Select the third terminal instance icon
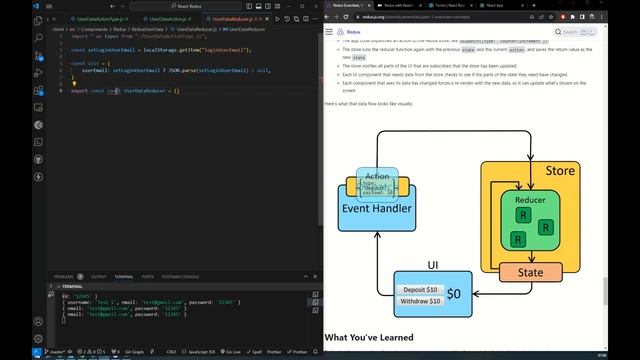Screen dimensions: 640x360 [316, 310]
